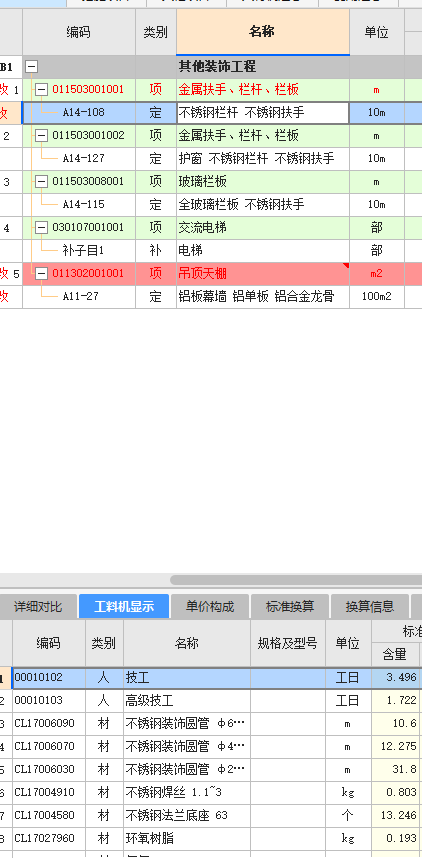Select the 环氧树脂 material row
The width and height of the screenshot is (422, 859).
pyautogui.click(x=211, y=839)
